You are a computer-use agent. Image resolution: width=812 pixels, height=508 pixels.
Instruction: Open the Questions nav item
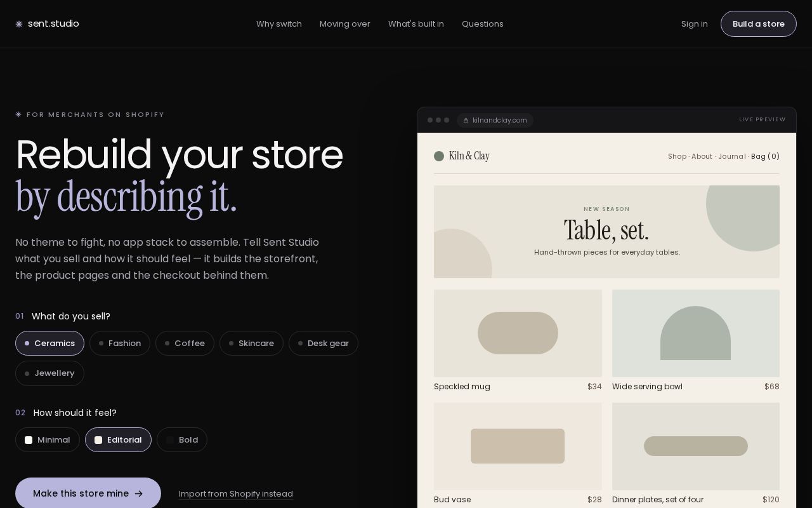[483, 24]
